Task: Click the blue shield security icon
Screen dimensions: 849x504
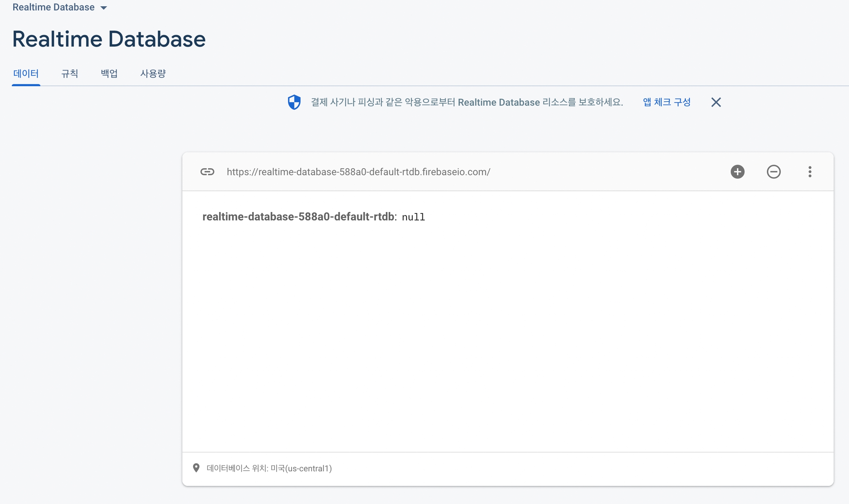Action: pyautogui.click(x=294, y=102)
